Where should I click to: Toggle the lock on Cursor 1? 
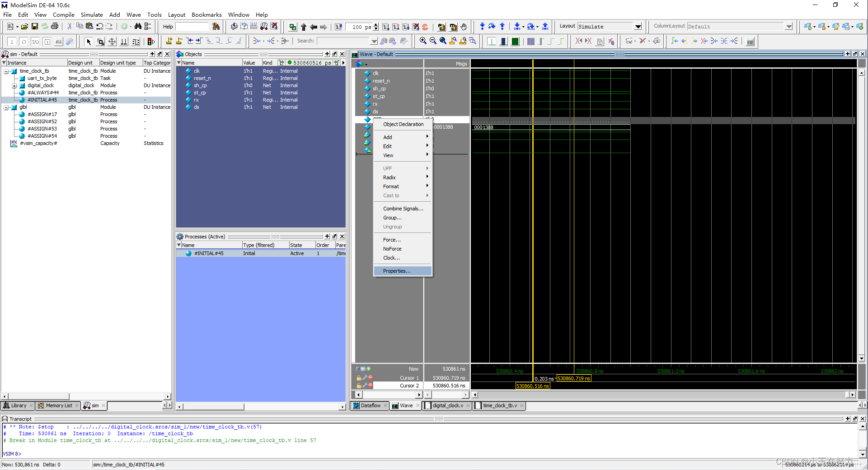(x=359, y=378)
